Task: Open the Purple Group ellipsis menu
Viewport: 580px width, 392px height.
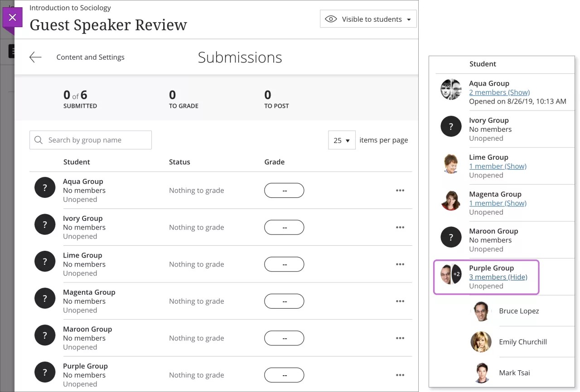Action: (x=400, y=375)
